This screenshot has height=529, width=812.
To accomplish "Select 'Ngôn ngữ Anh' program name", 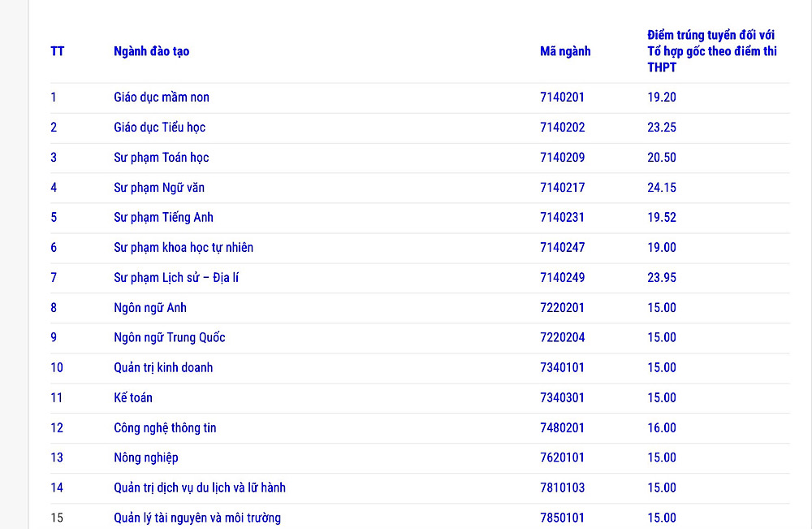I will pos(150,308).
